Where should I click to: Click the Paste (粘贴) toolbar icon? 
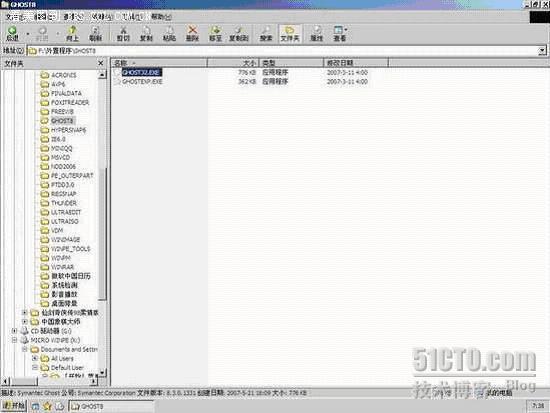169,33
